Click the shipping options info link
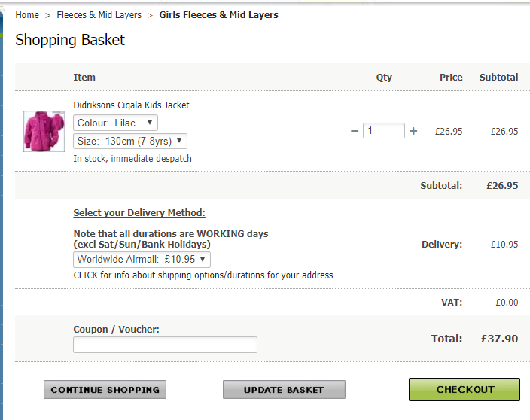530x420 pixels. (203, 275)
